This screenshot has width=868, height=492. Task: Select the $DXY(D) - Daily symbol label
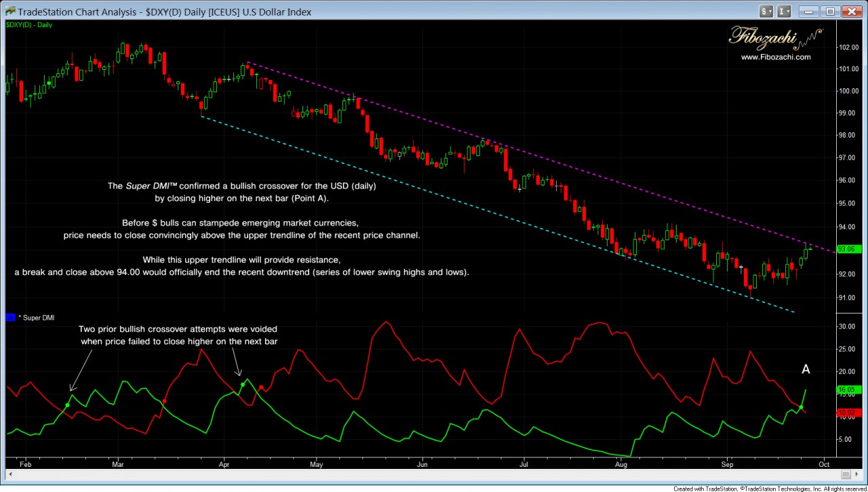(29, 25)
